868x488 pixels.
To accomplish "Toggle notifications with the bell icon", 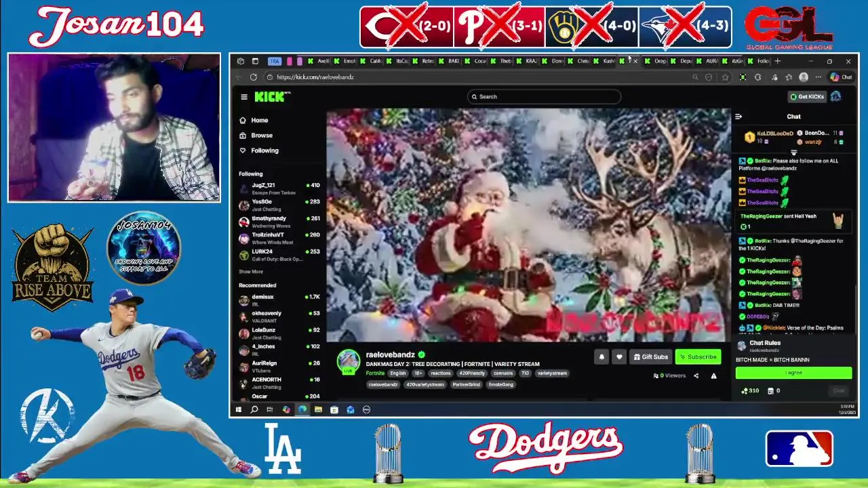I will (601, 357).
